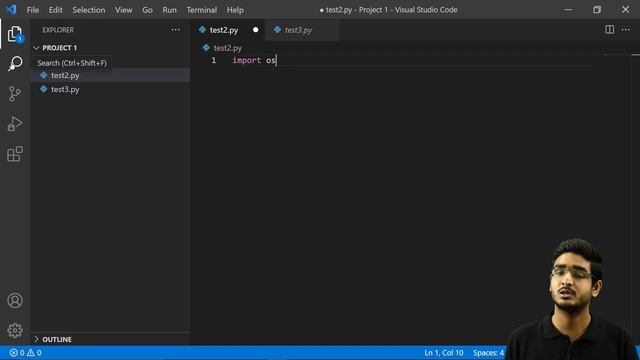Image resolution: width=640 pixels, height=360 pixels.
Task: Click Python icon of test3.py in explorer
Action: point(44,89)
